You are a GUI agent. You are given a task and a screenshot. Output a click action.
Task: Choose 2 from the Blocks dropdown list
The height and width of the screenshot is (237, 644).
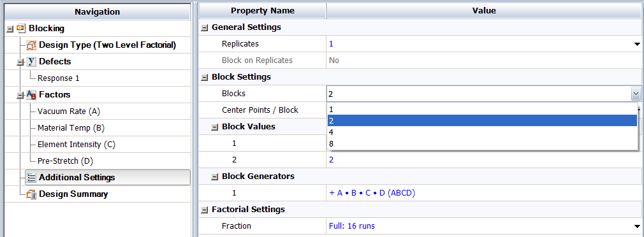[x=482, y=120]
